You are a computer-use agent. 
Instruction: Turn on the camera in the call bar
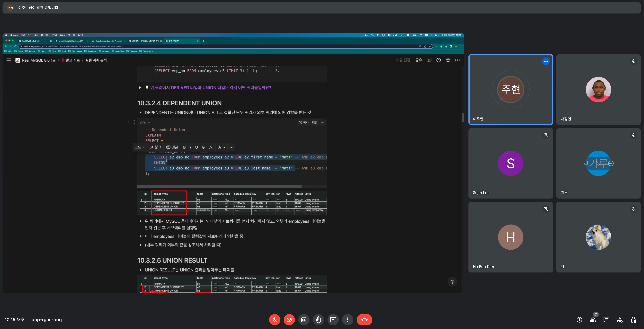click(289, 319)
